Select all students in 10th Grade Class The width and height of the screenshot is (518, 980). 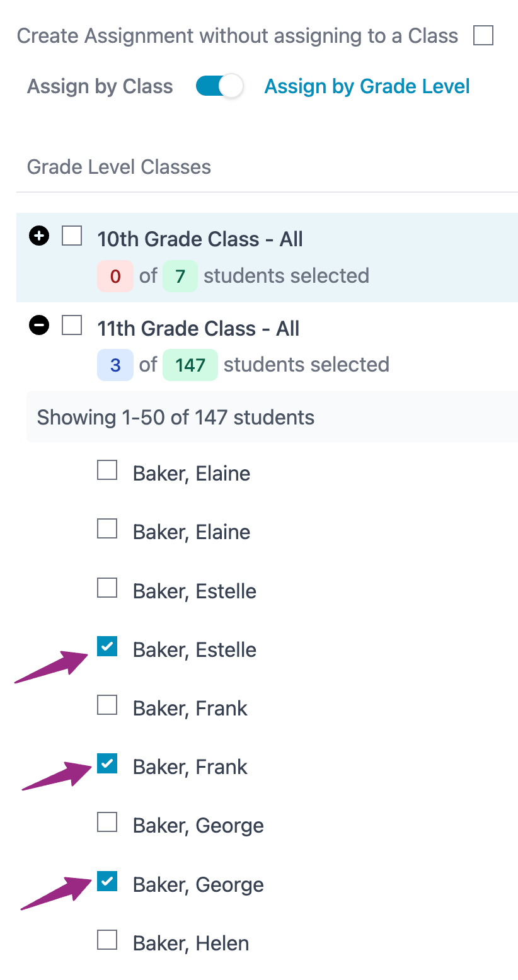(x=72, y=237)
